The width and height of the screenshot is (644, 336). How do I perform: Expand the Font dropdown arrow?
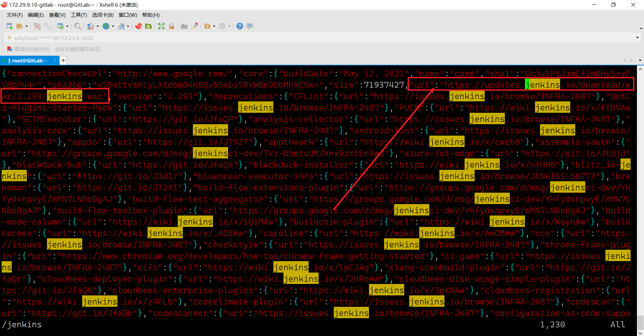128,26
